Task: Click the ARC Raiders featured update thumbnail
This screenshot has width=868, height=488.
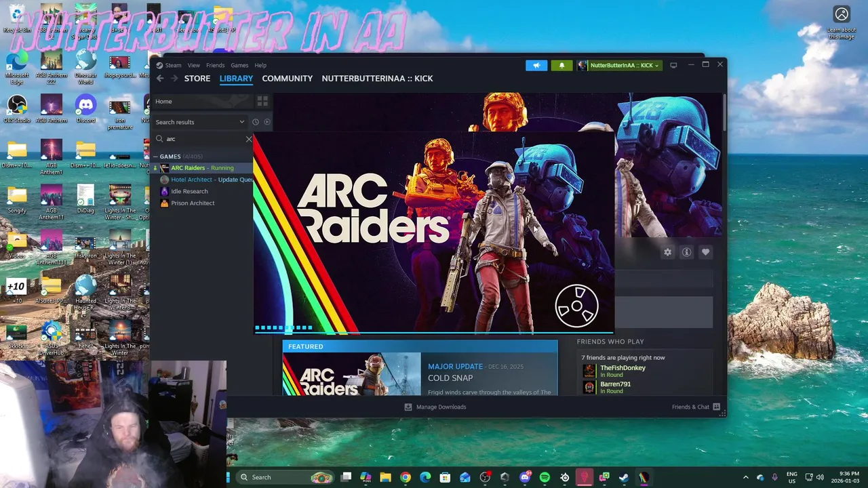Action: point(352,374)
